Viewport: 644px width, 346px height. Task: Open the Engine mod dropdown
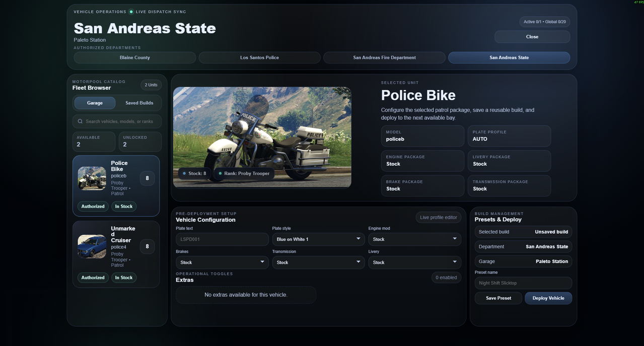415,239
